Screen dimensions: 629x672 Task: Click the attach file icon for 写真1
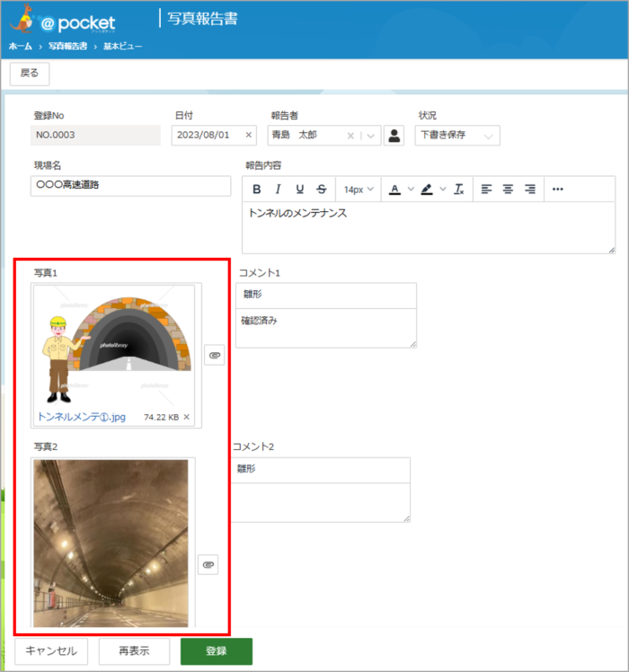tap(214, 356)
